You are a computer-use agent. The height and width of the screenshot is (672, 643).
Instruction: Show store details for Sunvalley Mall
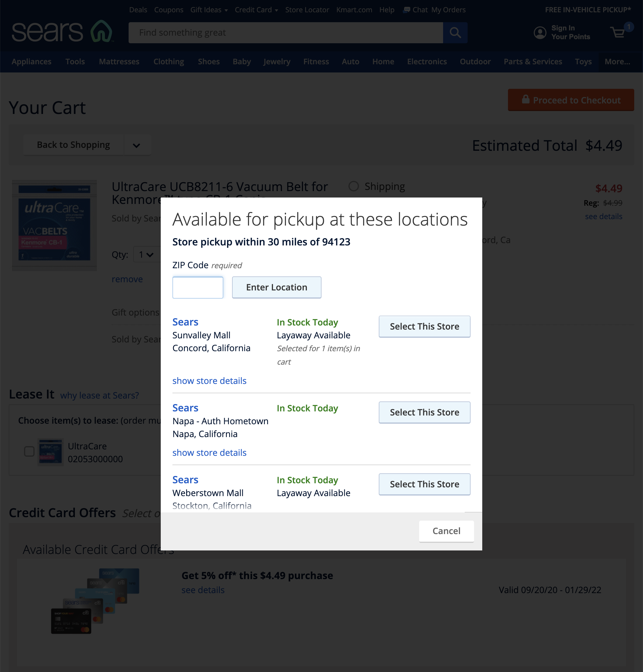(x=209, y=381)
